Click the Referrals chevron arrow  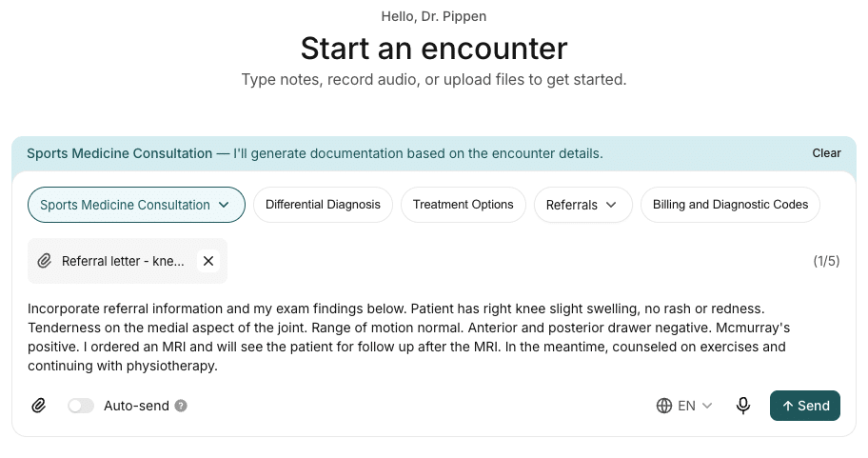611,205
